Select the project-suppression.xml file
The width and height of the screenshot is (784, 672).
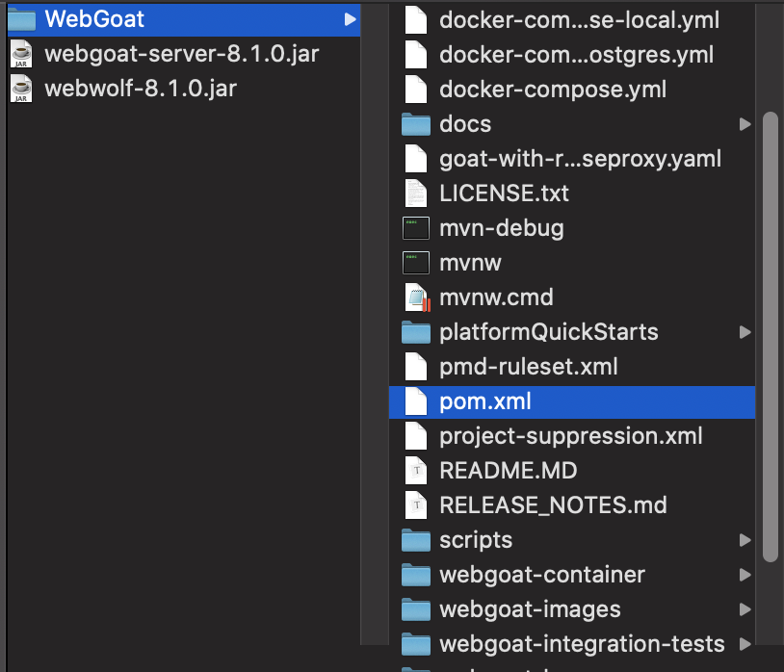click(x=570, y=436)
